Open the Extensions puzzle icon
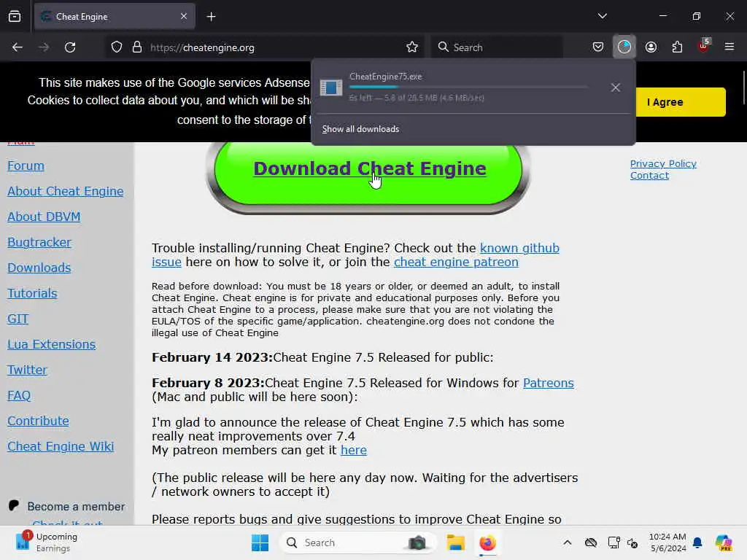This screenshot has width=747, height=560. 677,47
